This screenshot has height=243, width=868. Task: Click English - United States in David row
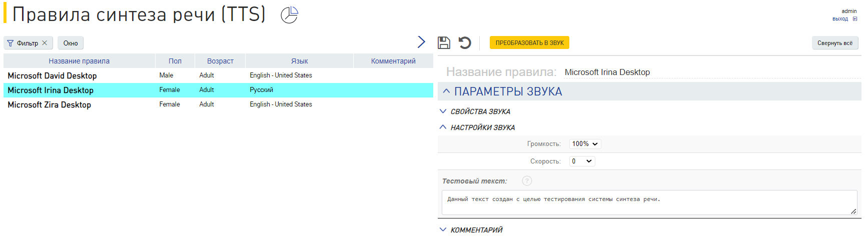click(x=281, y=75)
